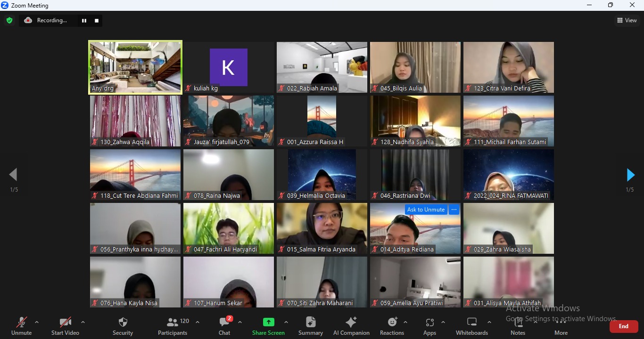Viewport: 644px width, 339px height.
Task: Select 123_Citra Vani Defira video tile
Action: pyautogui.click(x=509, y=67)
